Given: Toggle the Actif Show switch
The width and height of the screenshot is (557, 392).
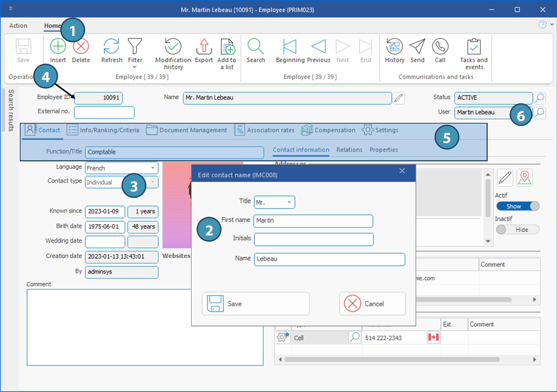Looking at the screenshot, I should 517,206.
